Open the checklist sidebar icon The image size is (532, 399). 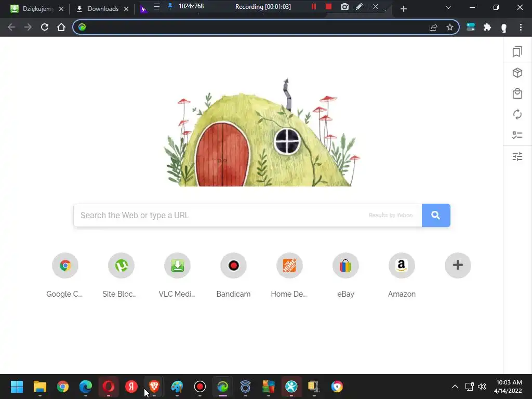(517, 135)
